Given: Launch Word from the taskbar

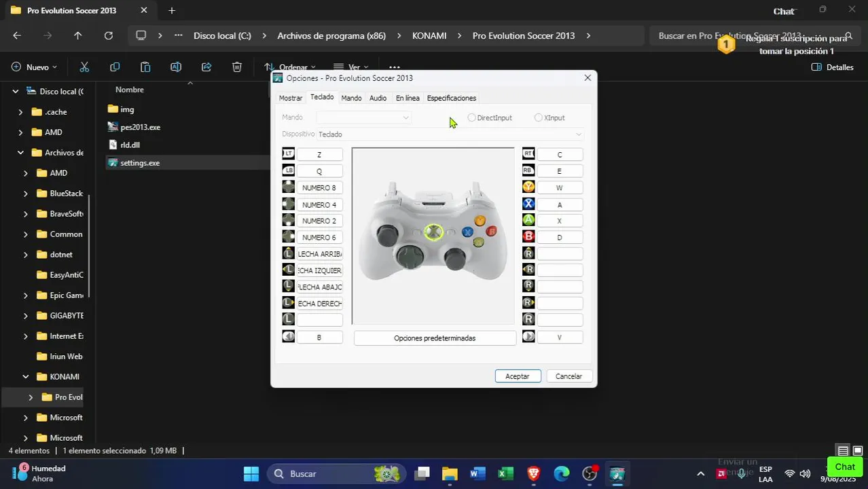Looking at the screenshot, I should coord(477,473).
